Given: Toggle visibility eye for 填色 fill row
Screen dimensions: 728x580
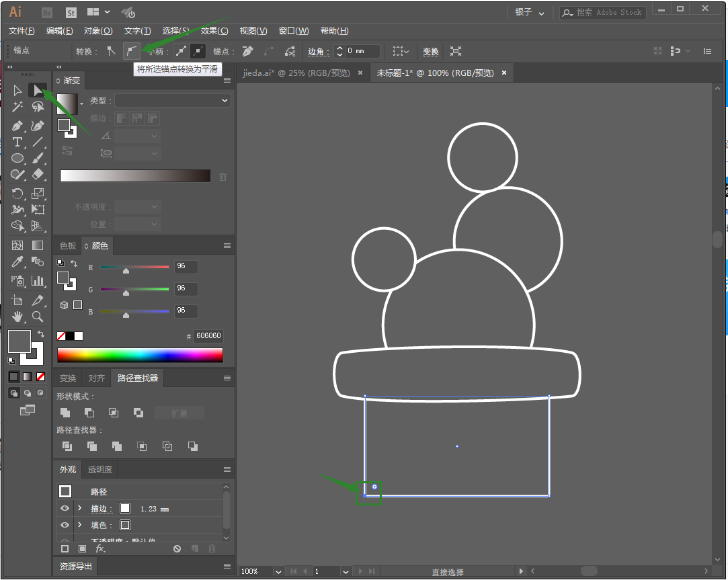Looking at the screenshot, I should 65,525.
